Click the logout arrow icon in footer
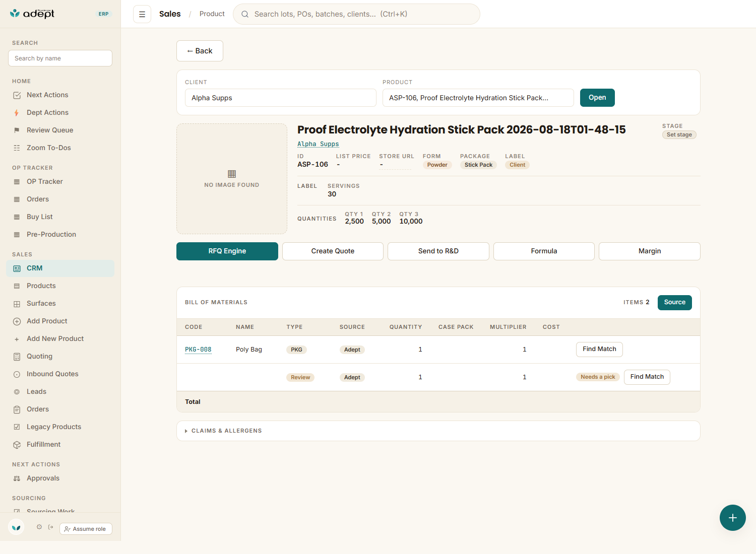The height and width of the screenshot is (554, 756). (x=50, y=527)
